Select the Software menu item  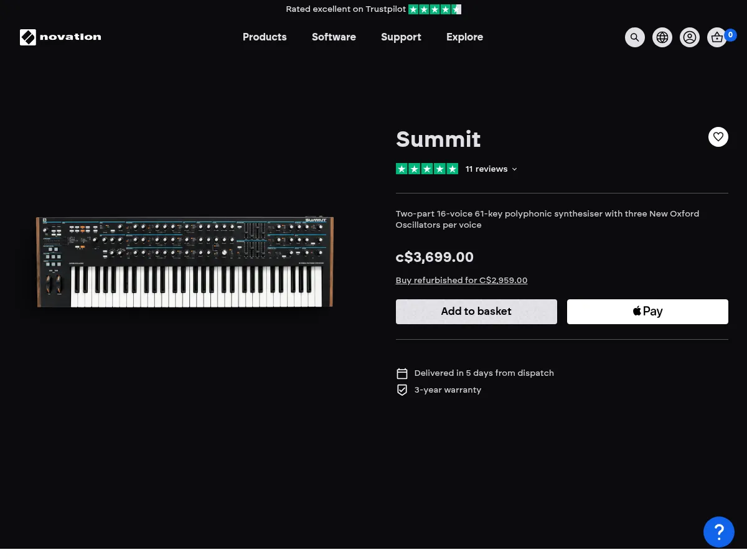click(334, 37)
